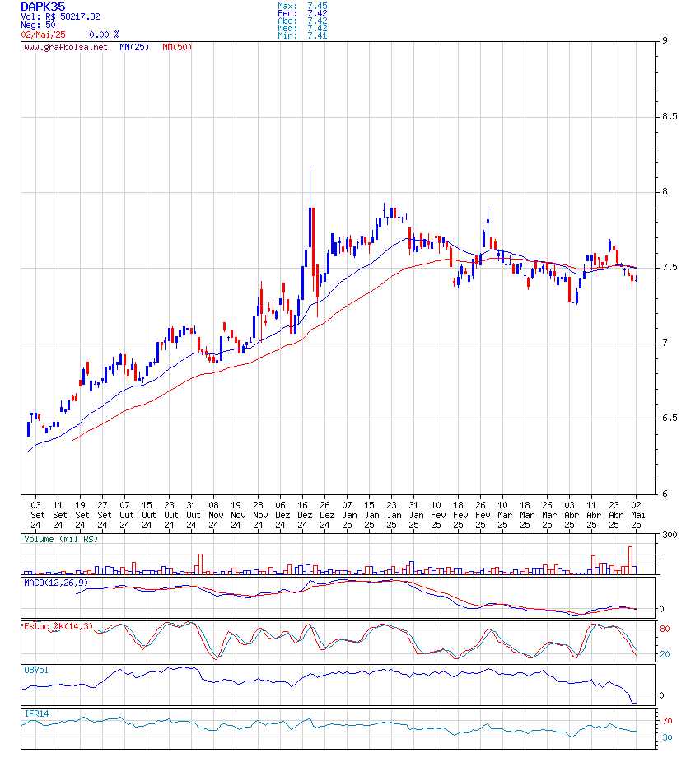Screen dimensions: 700x758
Task: Click the 70 IFR axis label
Action: tap(668, 721)
